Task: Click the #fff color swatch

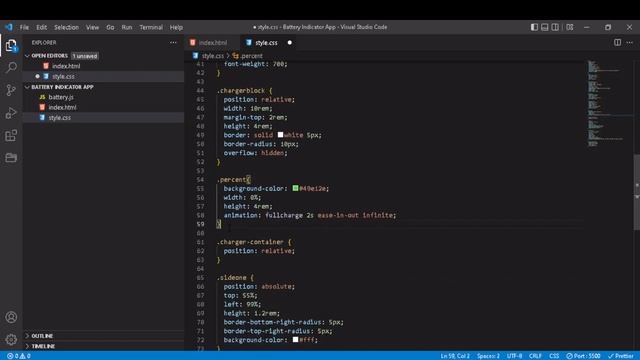Action: click(296, 340)
